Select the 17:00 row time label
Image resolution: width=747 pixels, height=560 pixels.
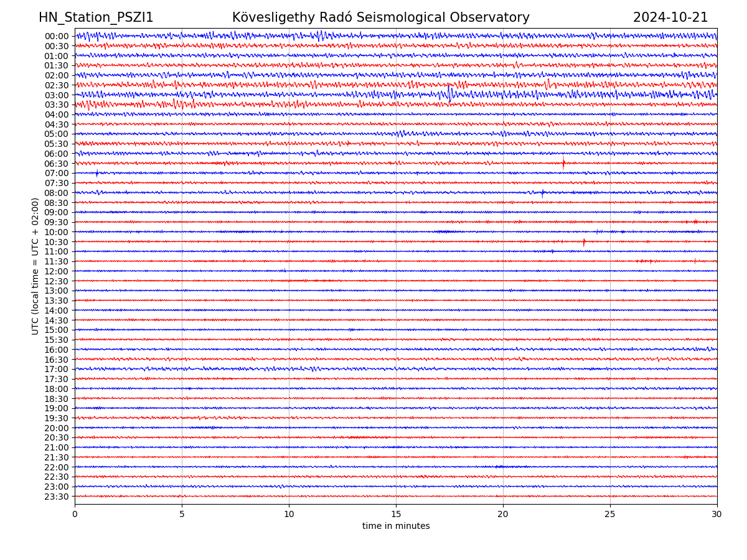coord(57,369)
